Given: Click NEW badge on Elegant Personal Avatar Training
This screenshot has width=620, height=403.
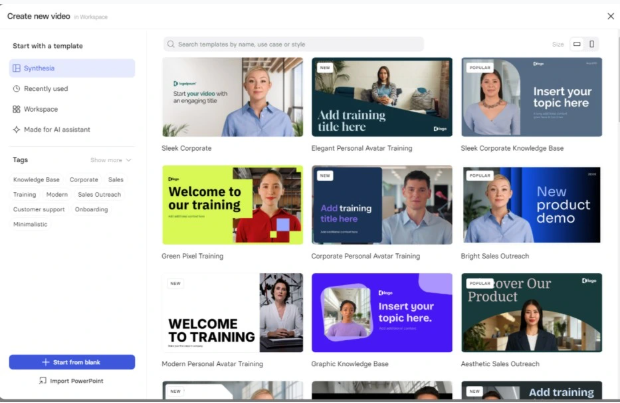Looking at the screenshot, I should [x=325, y=68].
